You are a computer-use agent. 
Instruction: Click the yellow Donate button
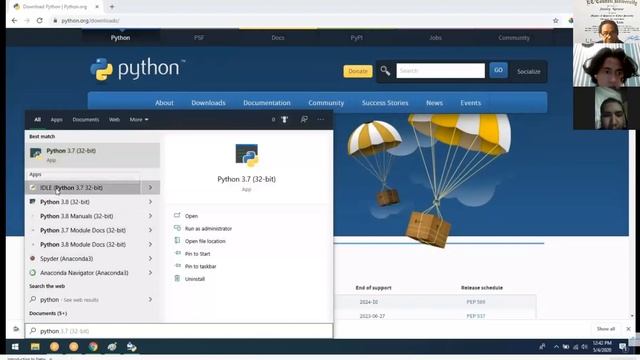coord(358,71)
